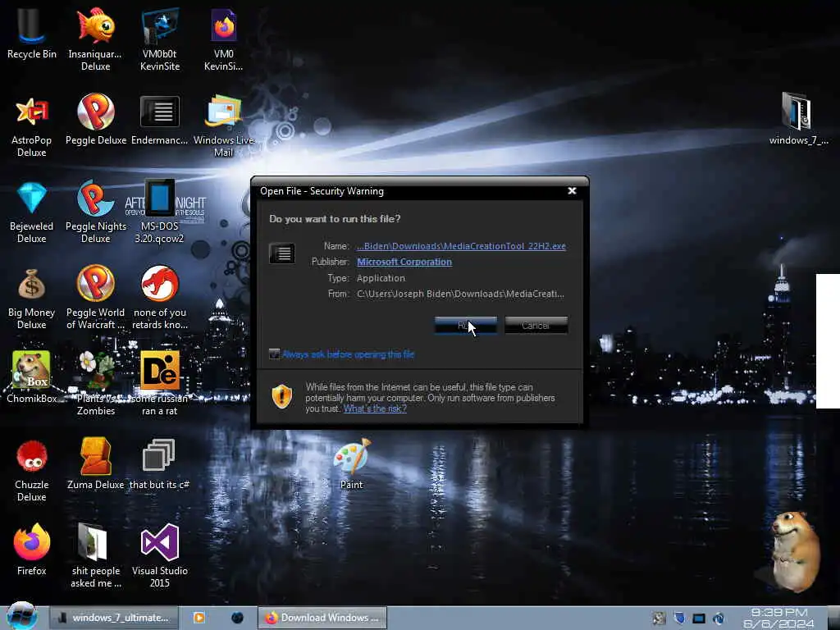Click Cancel in the Security Warning dialog
This screenshot has height=630, width=840.
536,325
